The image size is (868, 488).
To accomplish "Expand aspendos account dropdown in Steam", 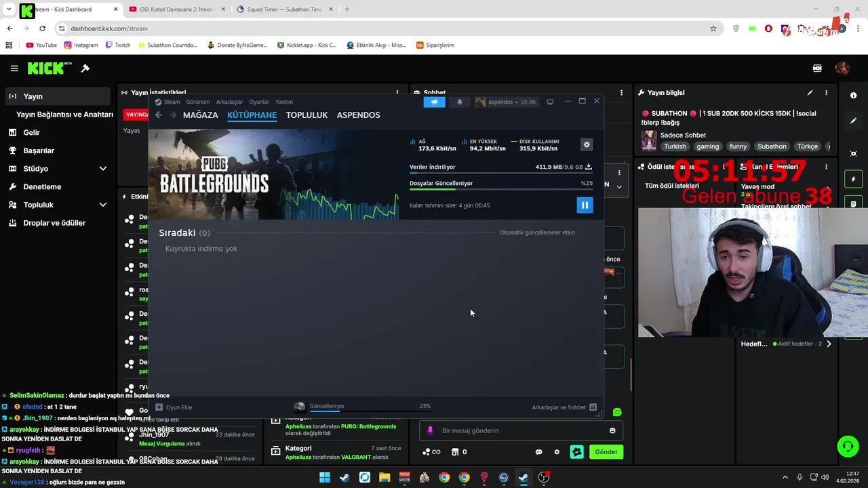I will (x=505, y=102).
